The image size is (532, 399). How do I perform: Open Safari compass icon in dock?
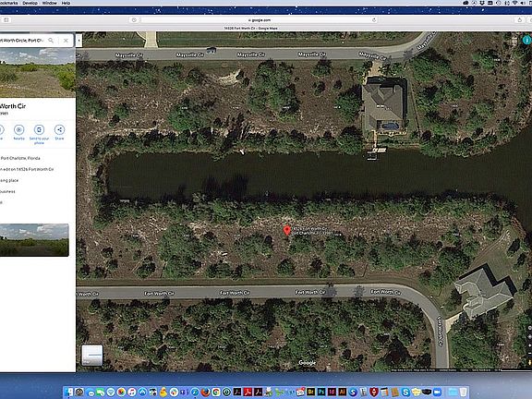(x=195, y=392)
